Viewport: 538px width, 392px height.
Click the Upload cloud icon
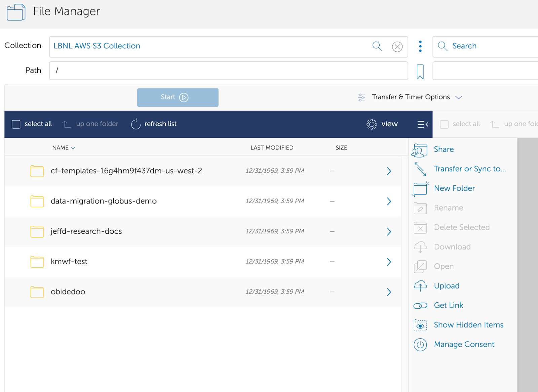pyautogui.click(x=420, y=286)
